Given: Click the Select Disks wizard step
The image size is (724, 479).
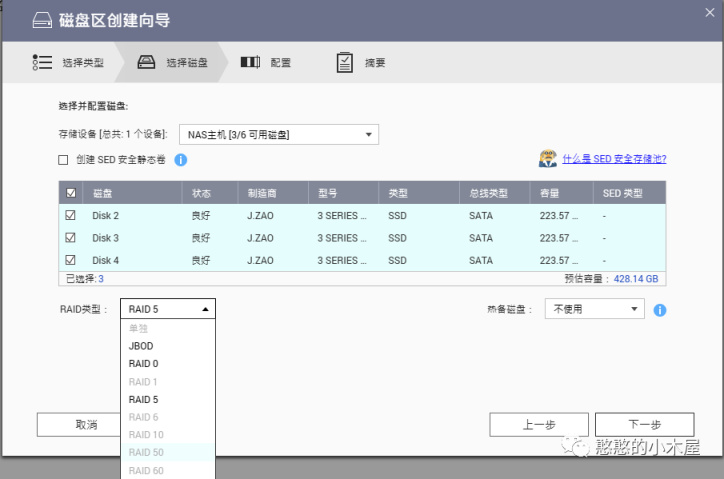Looking at the screenshot, I should coord(187,63).
